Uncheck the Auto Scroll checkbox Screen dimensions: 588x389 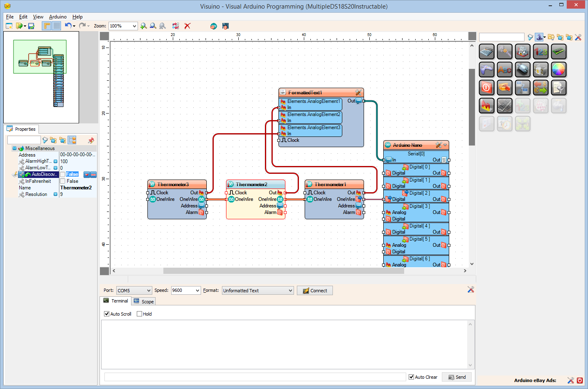[107, 314]
